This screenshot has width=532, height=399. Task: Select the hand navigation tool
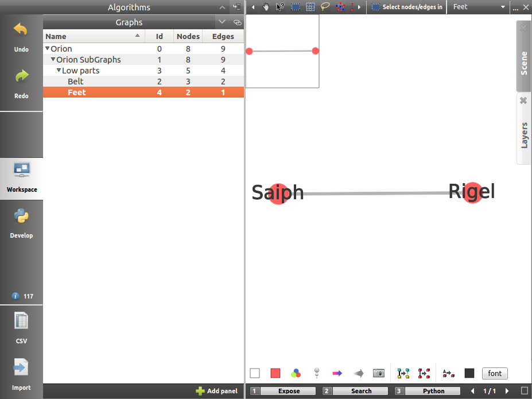coord(266,7)
